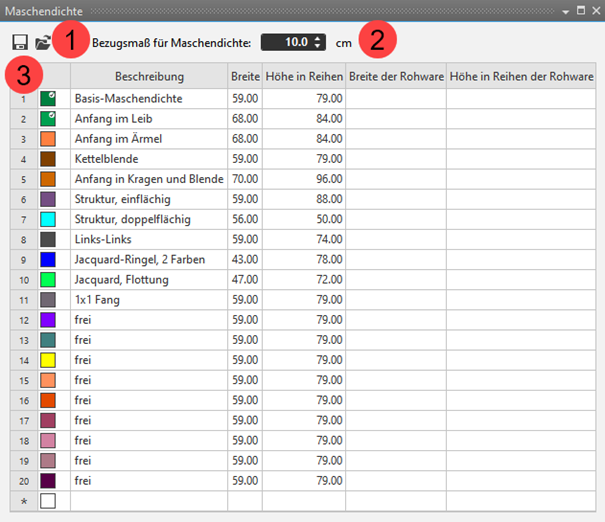Click the Höhe in Reihen column header
The width and height of the screenshot is (605, 522).
(304, 77)
